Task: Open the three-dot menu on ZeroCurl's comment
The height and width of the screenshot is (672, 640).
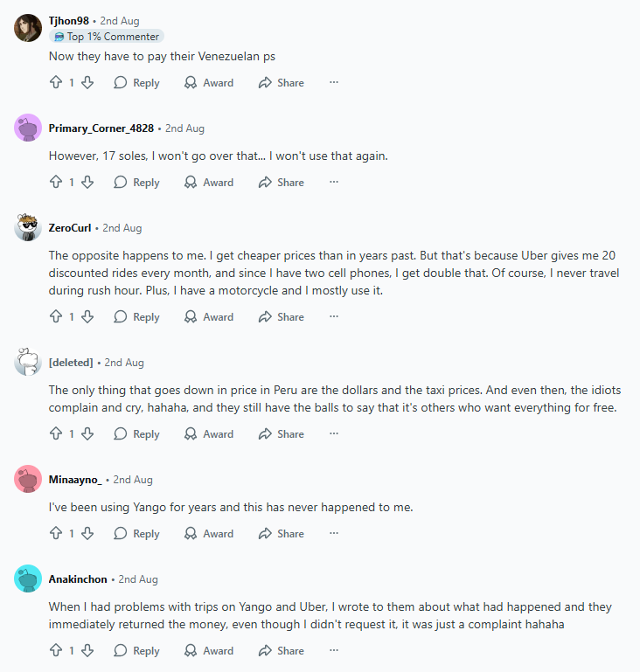Action: click(333, 317)
